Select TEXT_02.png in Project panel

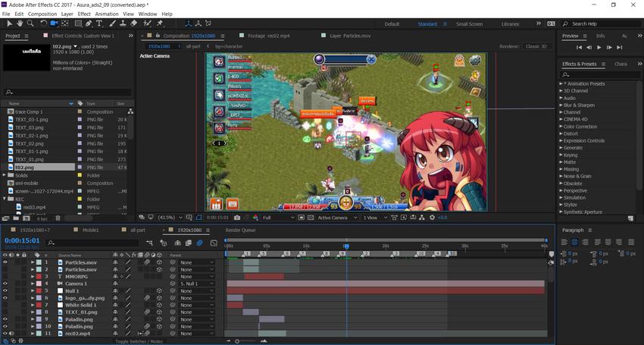click(x=30, y=143)
